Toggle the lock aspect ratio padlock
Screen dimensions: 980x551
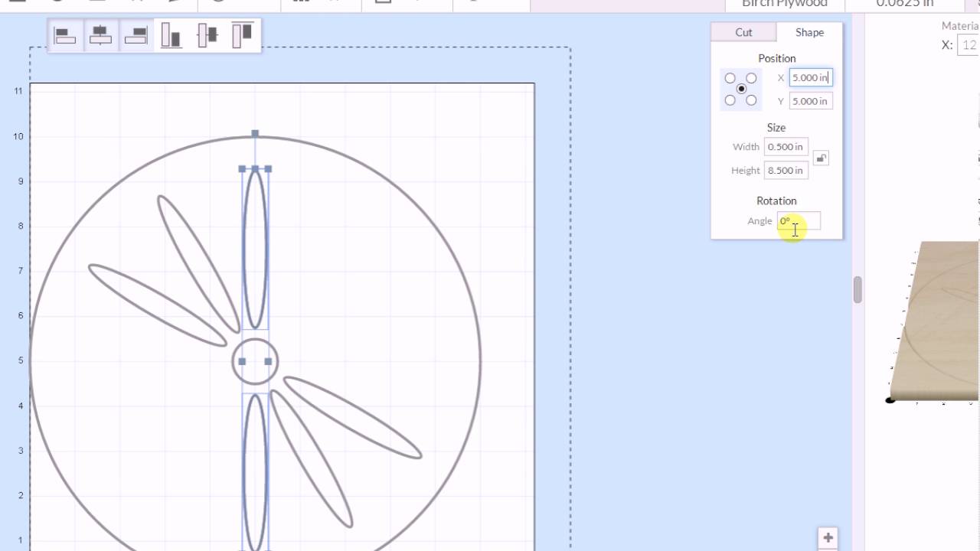[821, 158]
